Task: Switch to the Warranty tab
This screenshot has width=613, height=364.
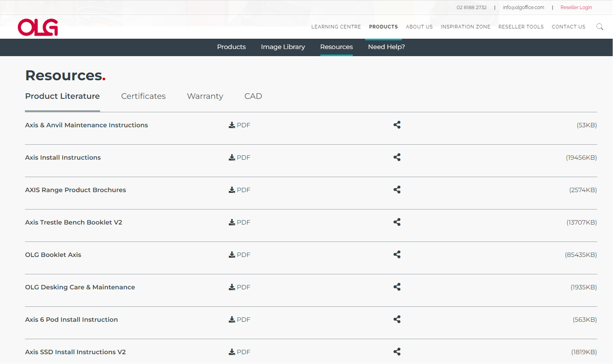Action: [x=205, y=96]
